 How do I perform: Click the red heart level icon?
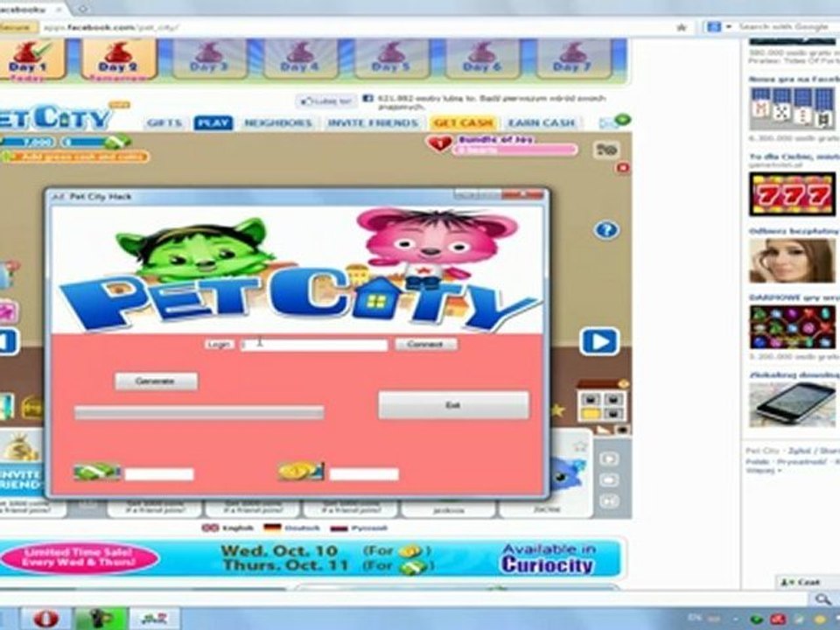pos(439,143)
